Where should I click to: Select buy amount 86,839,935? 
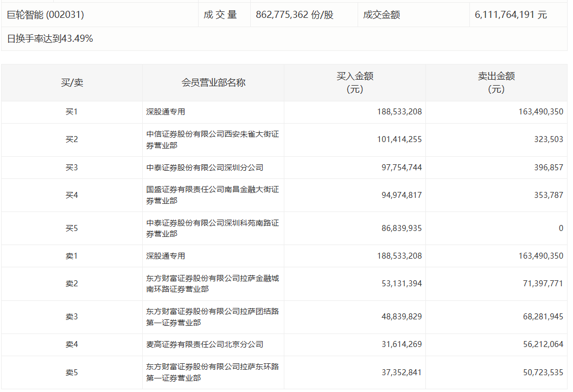click(402, 228)
